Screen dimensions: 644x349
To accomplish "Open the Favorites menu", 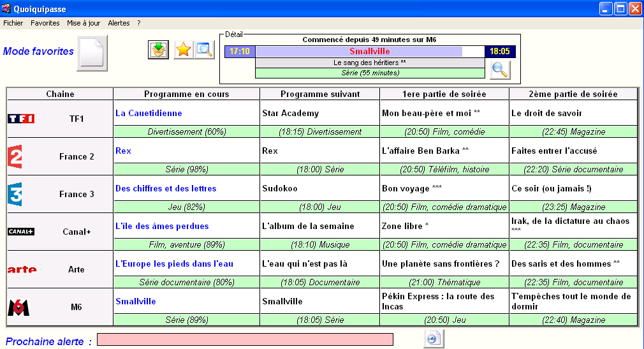I will coord(45,23).
